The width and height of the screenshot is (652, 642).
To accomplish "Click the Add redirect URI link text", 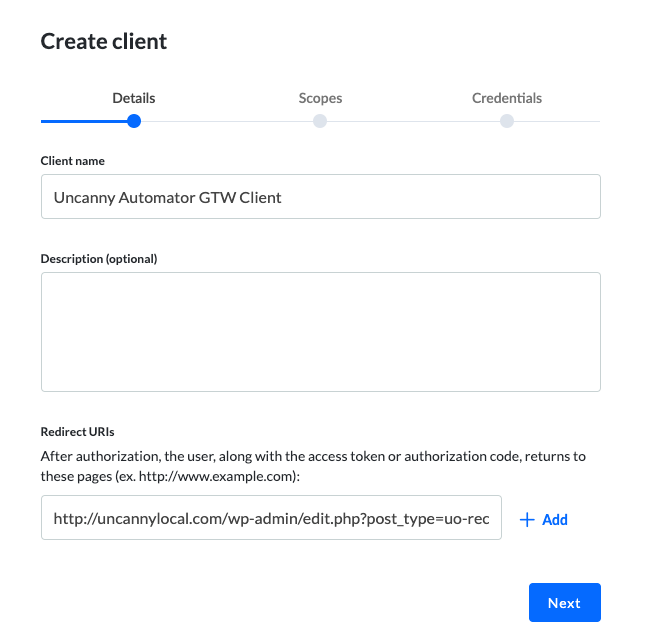I will click(x=555, y=520).
